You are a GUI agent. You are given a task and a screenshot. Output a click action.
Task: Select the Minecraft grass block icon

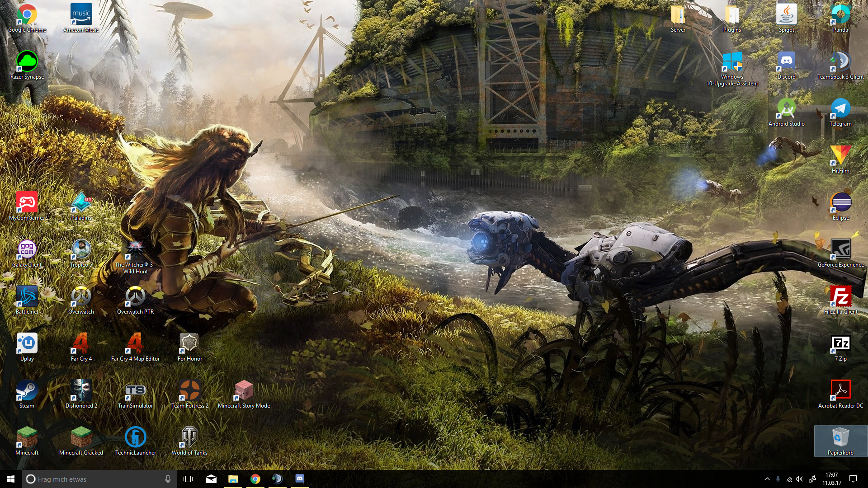click(27, 441)
